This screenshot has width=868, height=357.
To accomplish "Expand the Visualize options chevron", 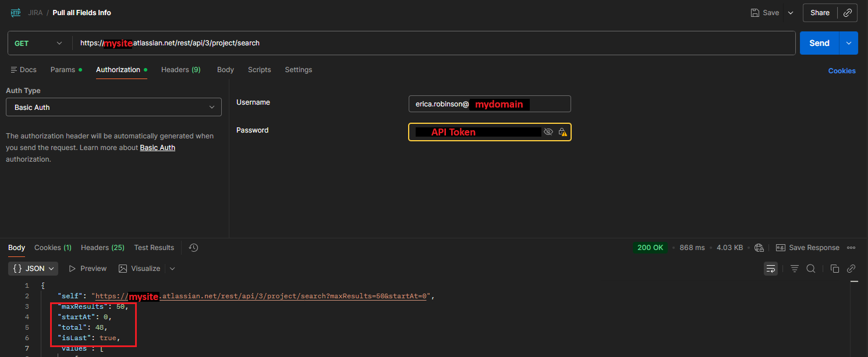I will point(172,269).
